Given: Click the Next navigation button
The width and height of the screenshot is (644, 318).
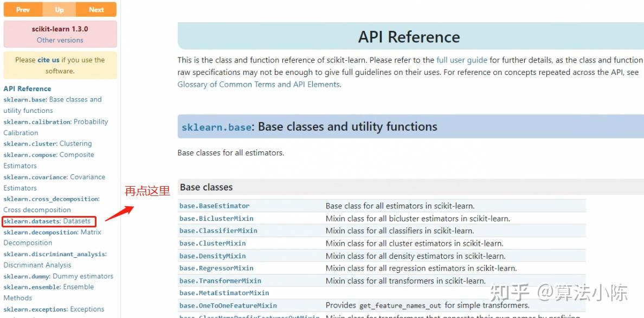Looking at the screenshot, I should click(x=96, y=10).
